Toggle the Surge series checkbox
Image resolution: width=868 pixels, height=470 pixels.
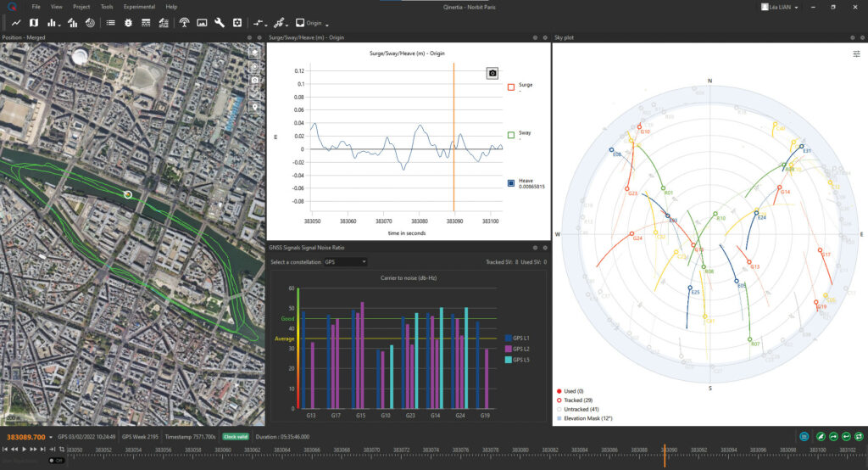tap(511, 87)
